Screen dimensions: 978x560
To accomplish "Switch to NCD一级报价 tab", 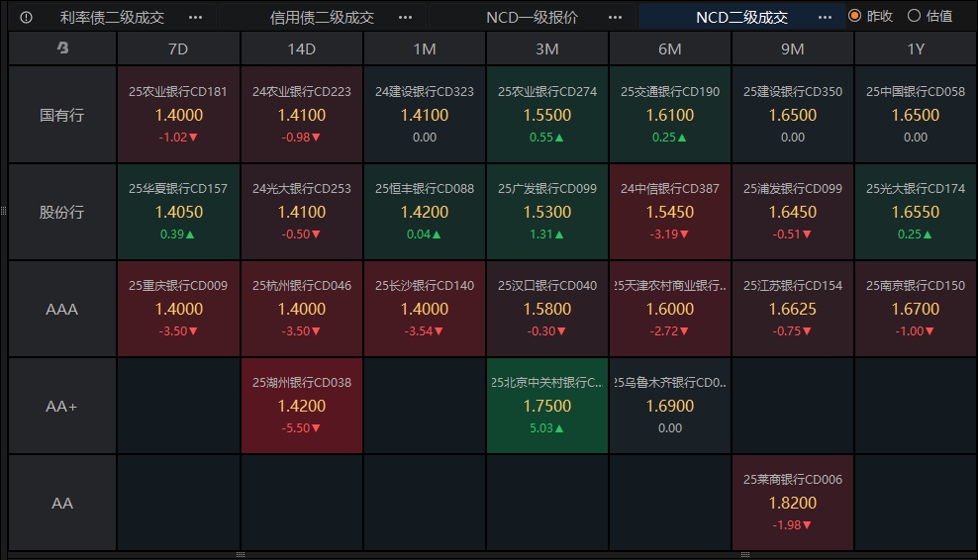I will 532,18.
